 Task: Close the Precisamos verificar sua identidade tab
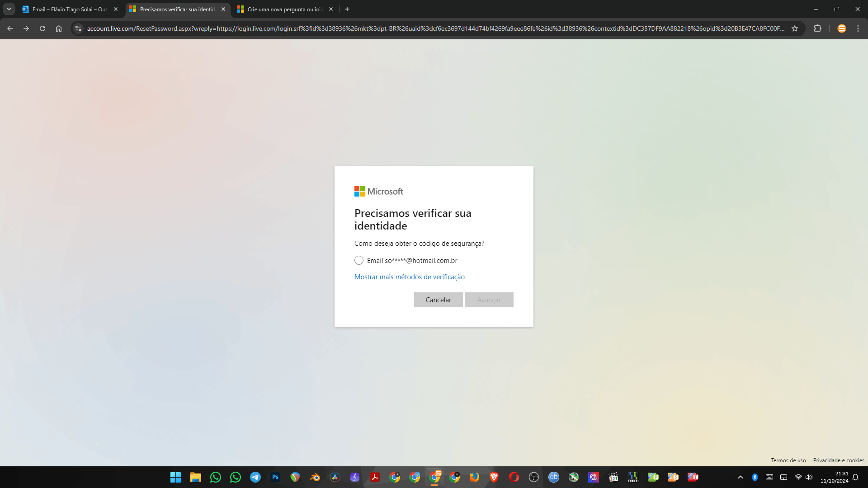[223, 9]
